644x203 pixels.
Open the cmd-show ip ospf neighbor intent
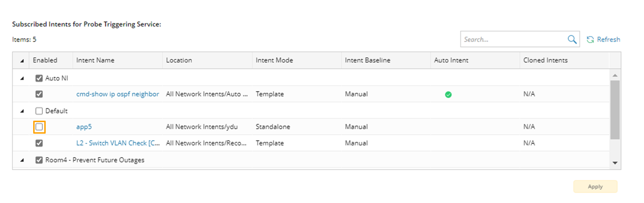coord(118,94)
